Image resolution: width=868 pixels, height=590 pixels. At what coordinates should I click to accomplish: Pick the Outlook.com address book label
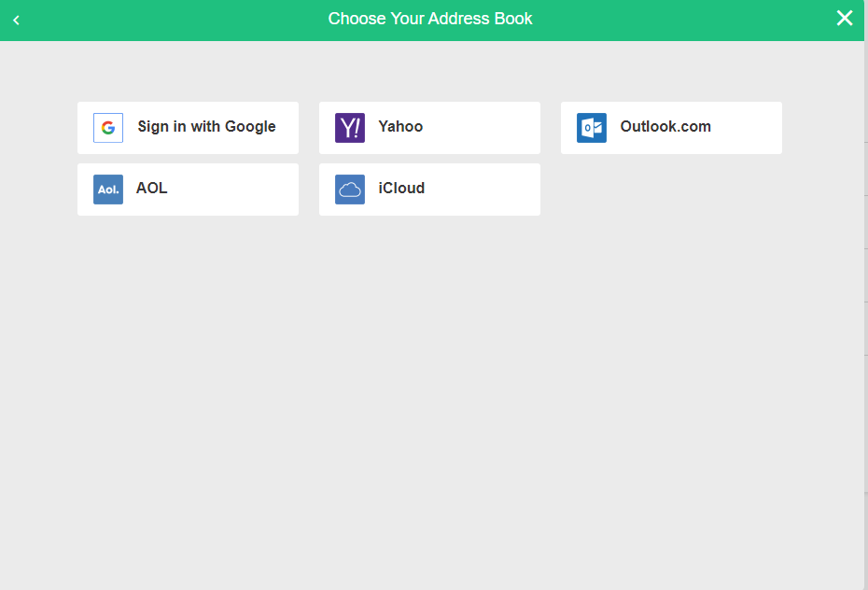point(665,127)
